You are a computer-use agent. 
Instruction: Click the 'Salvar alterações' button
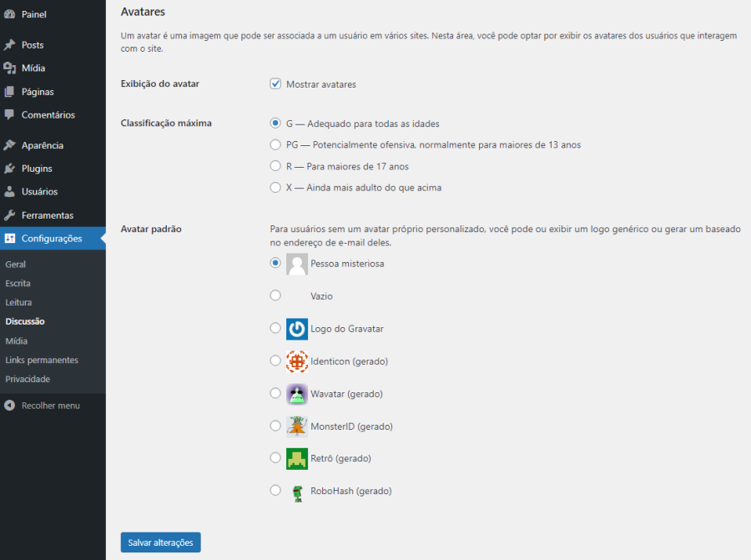tap(160, 542)
